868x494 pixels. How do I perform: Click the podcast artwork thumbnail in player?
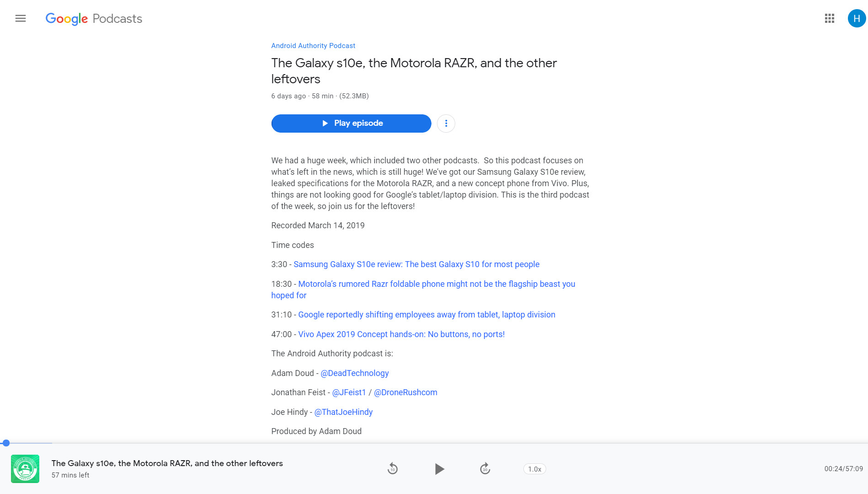click(x=25, y=469)
